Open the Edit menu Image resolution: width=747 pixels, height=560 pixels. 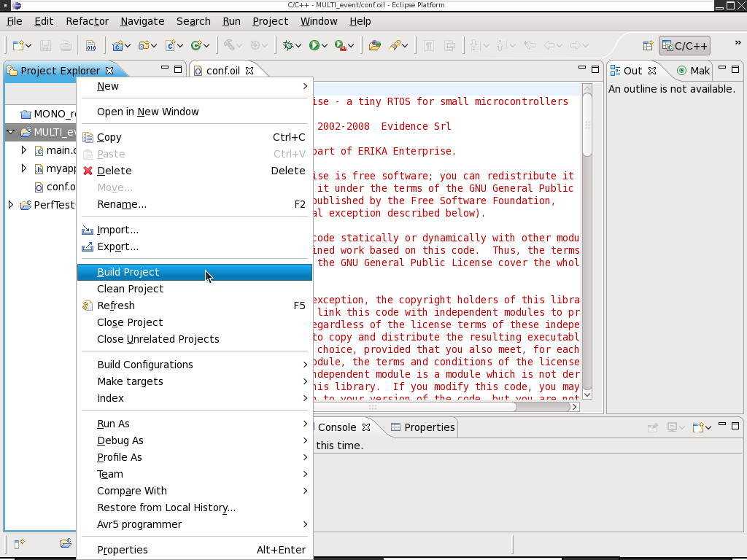(44, 21)
